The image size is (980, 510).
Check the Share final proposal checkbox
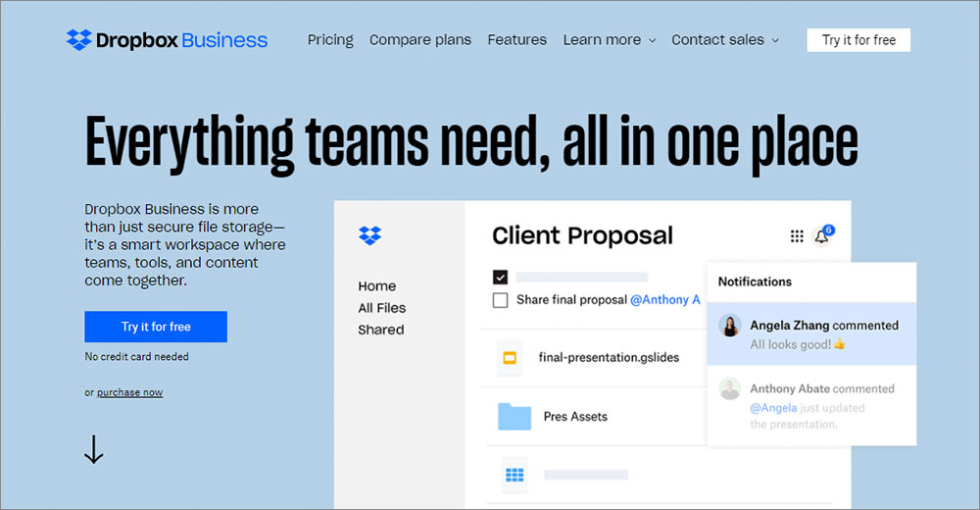pos(500,300)
